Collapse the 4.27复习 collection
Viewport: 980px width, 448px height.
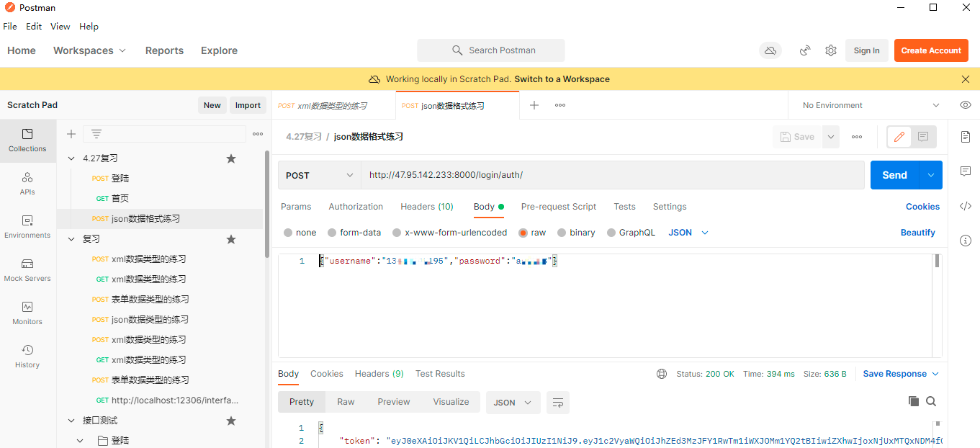pyautogui.click(x=71, y=158)
